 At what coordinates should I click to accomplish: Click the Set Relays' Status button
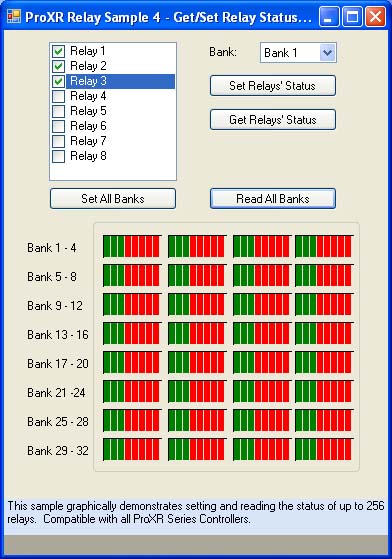273,86
